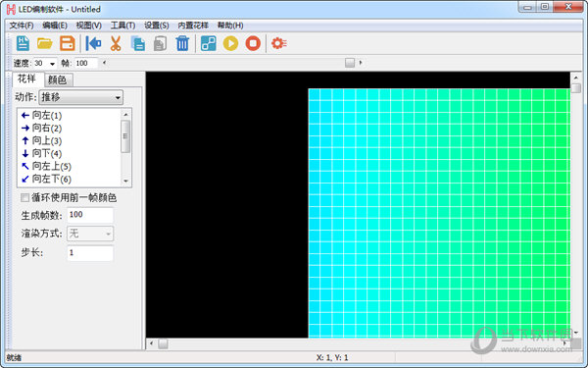Click the 生成帧数 input field
588x368 pixels.
90,215
